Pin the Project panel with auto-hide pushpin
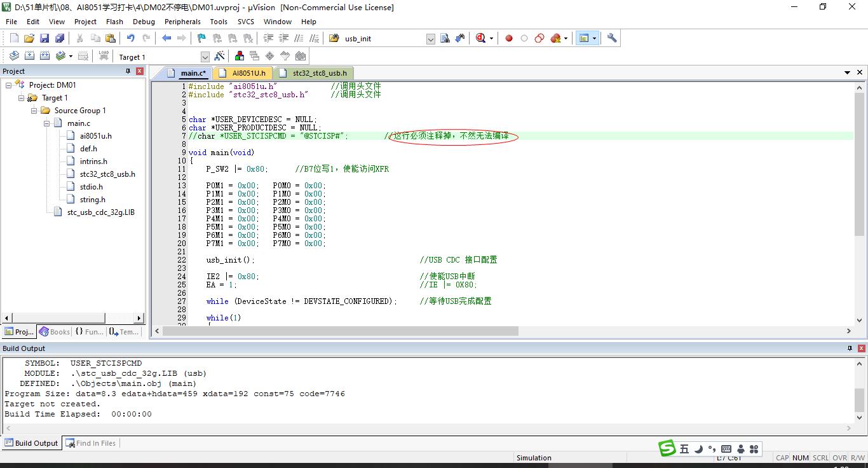868x468 pixels. (x=128, y=71)
